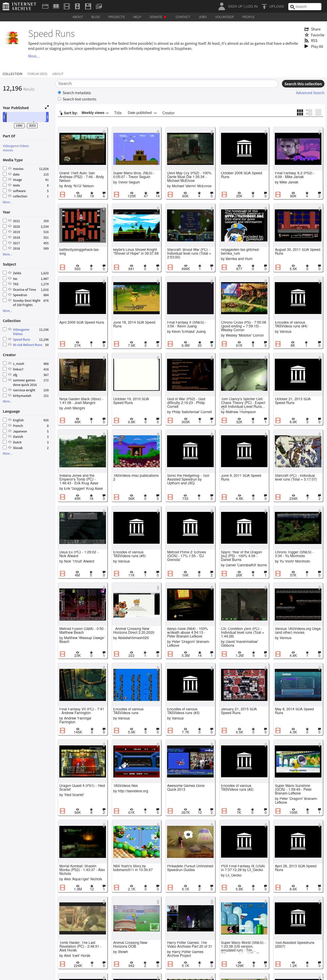This screenshot has width=327, height=980.
Task: Expand the Year Published histogram icon
Action: 47,107
